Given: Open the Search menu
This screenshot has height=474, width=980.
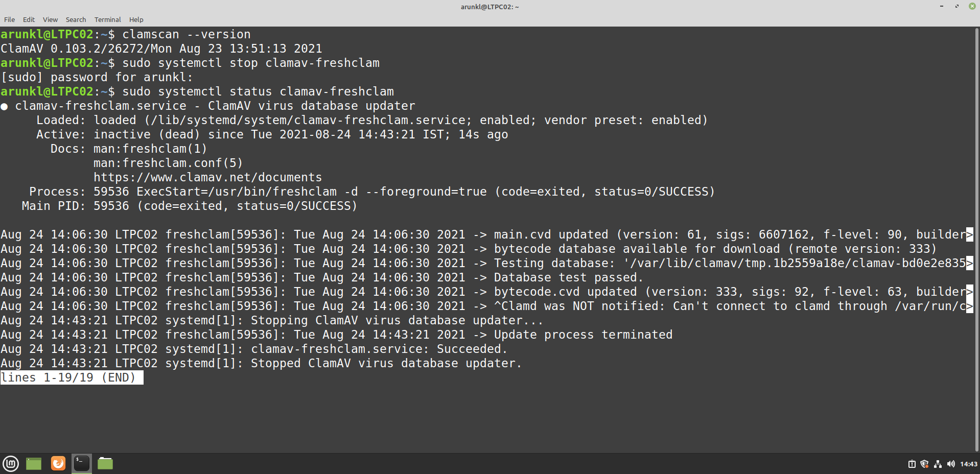Looking at the screenshot, I should (x=76, y=19).
